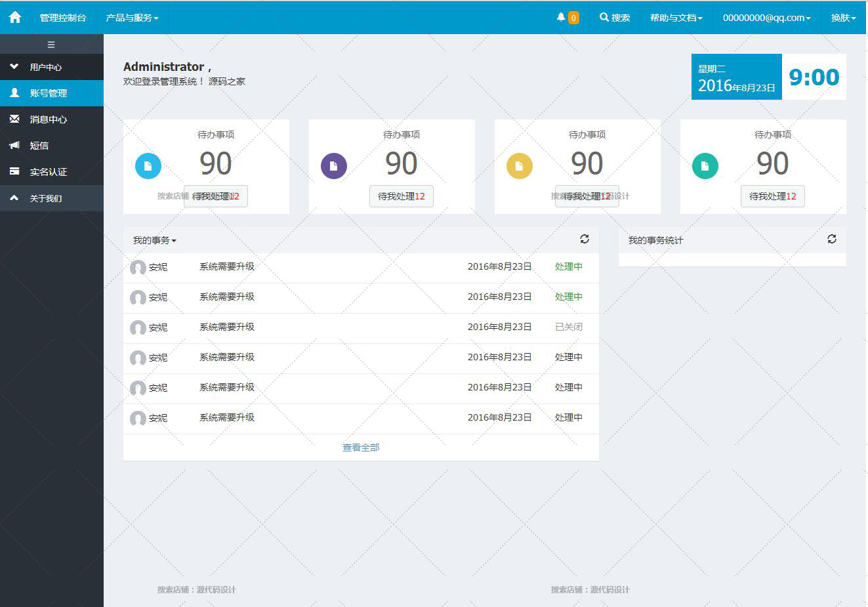Image resolution: width=868 pixels, height=607 pixels.
Task: Click the purple document icon in second card
Action: tap(334, 166)
